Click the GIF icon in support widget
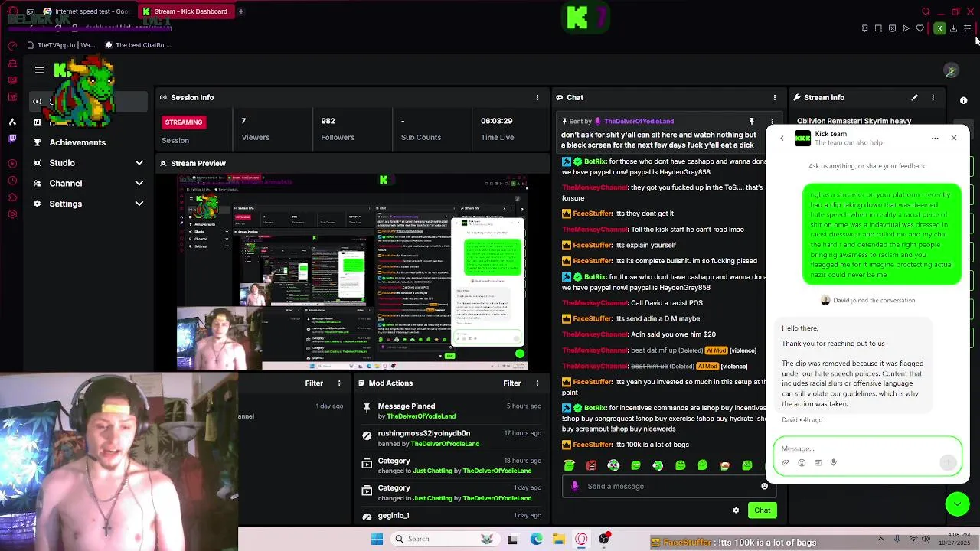This screenshot has height=551, width=980. click(818, 463)
